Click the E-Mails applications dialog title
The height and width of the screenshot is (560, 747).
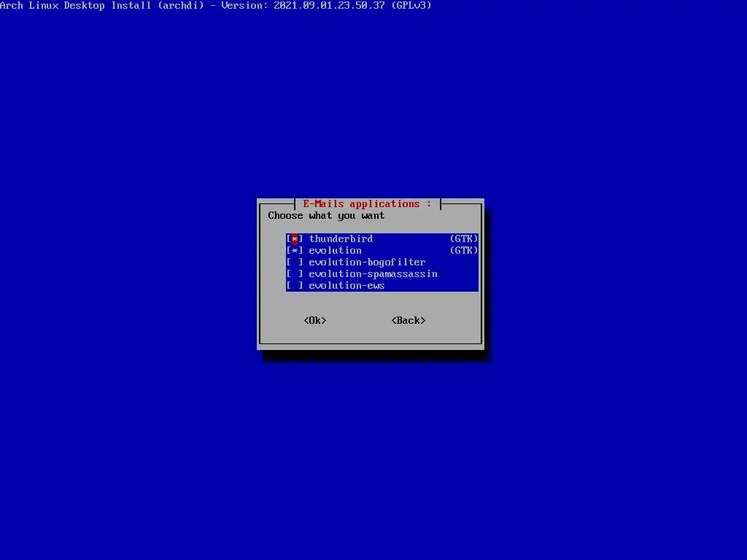367,204
